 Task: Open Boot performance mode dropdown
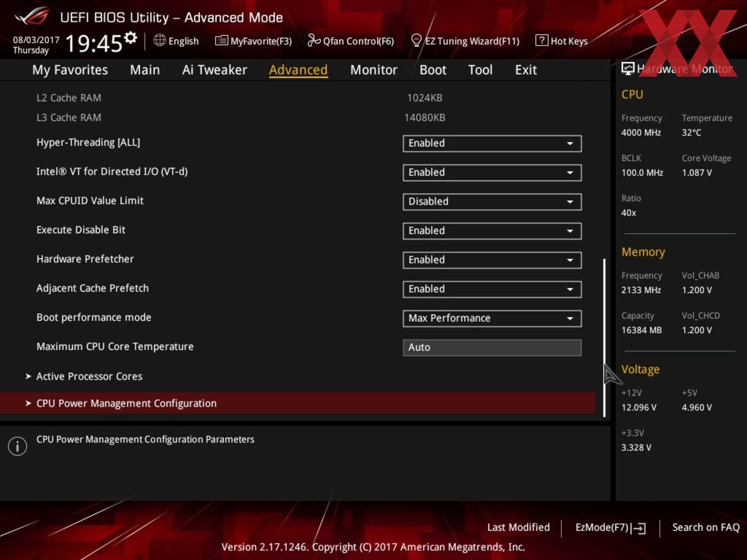(x=492, y=318)
